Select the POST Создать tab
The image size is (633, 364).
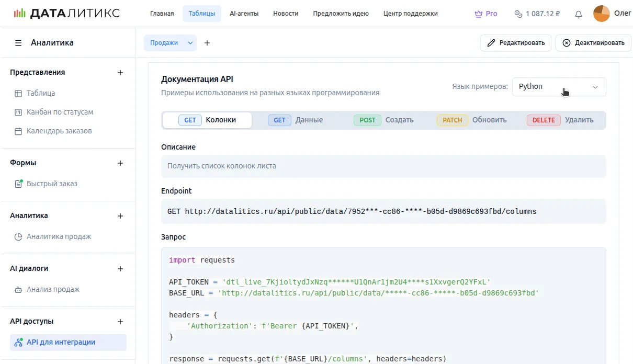pos(383,120)
